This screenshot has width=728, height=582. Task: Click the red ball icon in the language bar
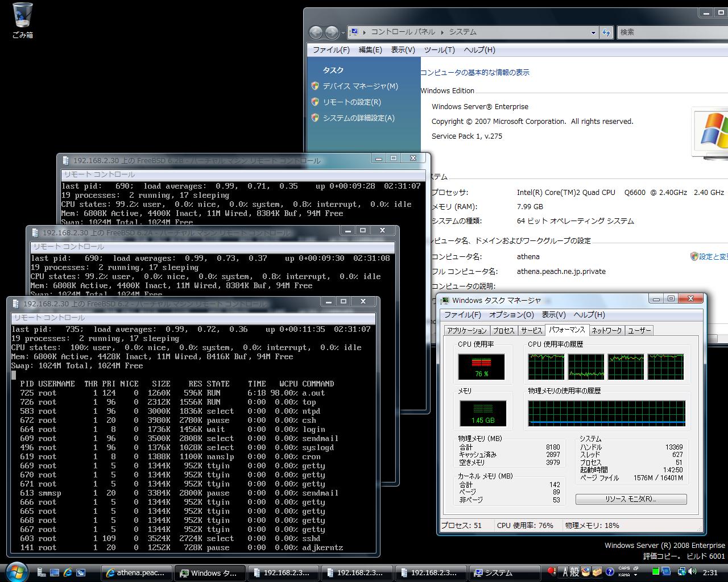pos(551,572)
